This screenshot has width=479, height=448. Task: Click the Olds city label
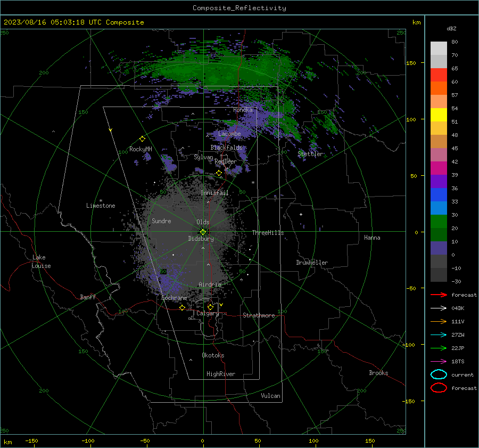pyautogui.click(x=203, y=222)
